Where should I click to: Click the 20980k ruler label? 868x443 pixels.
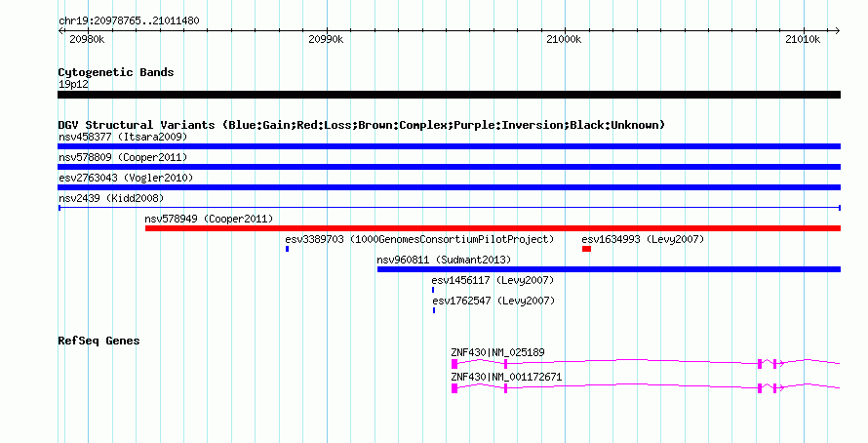point(87,40)
